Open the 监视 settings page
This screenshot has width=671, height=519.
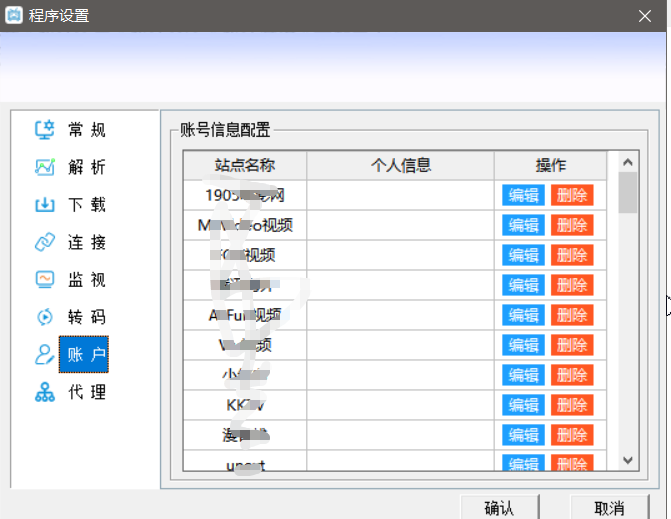click(86, 280)
